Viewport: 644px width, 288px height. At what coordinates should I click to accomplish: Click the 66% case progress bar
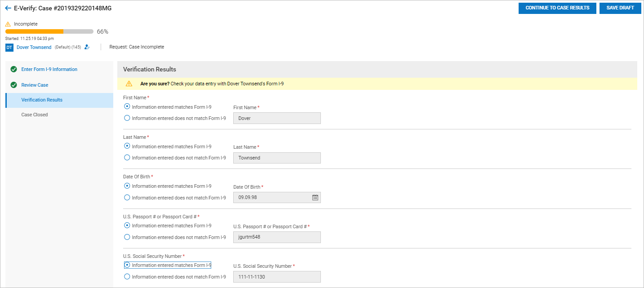click(x=49, y=31)
